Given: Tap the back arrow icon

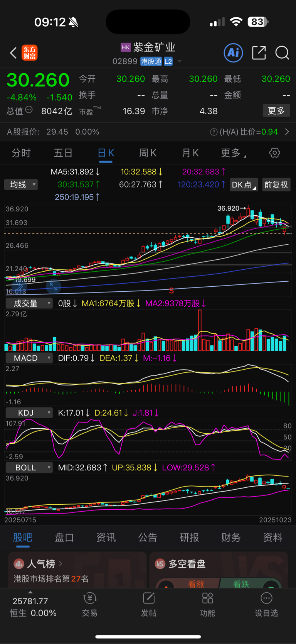Looking at the screenshot, I should (13, 53).
